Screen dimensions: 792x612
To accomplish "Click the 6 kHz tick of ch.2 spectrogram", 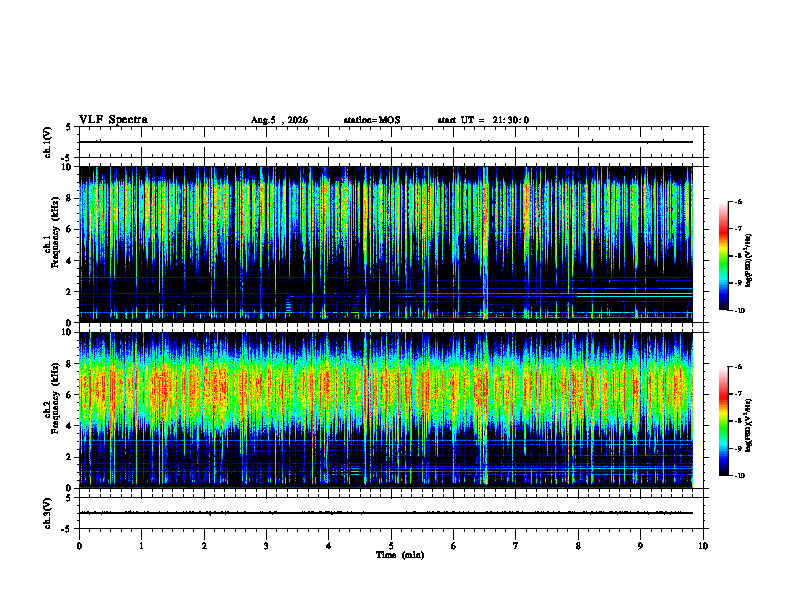I will 70,395.
